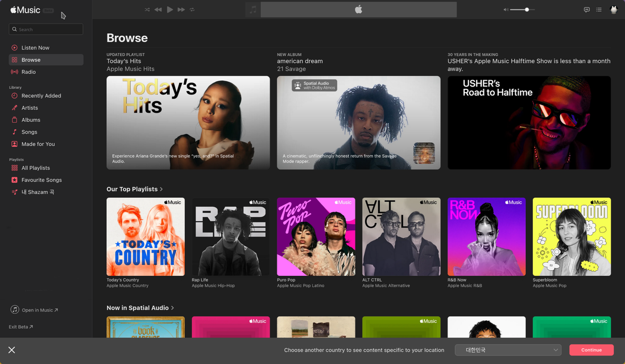This screenshot has width=625, height=364.
Task: Show Songs library list
Action: coord(46,132)
